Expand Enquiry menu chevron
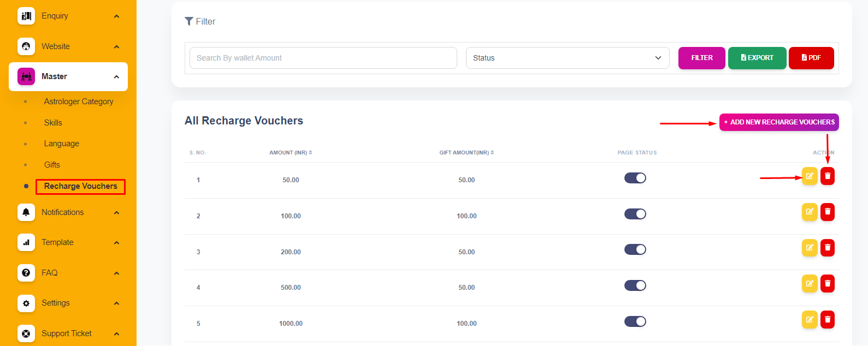The width and height of the screenshot is (868, 346). [x=116, y=16]
